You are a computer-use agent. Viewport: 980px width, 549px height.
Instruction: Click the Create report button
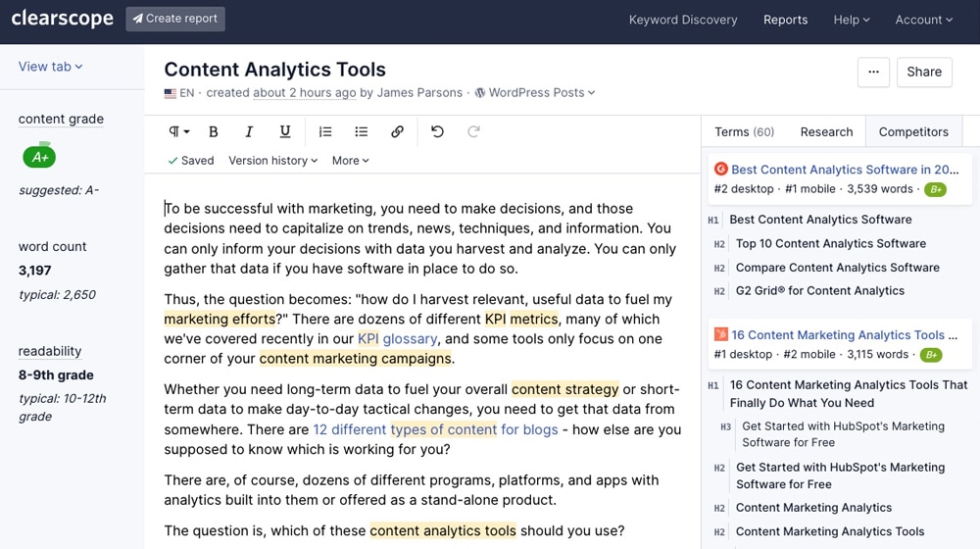click(175, 19)
